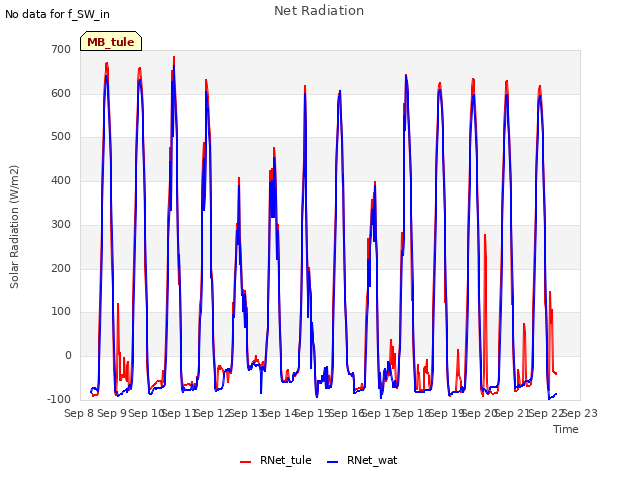The width and height of the screenshot is (640, 480).
Task: Click the 600 y-axis tick label
Action: [61, 93]
